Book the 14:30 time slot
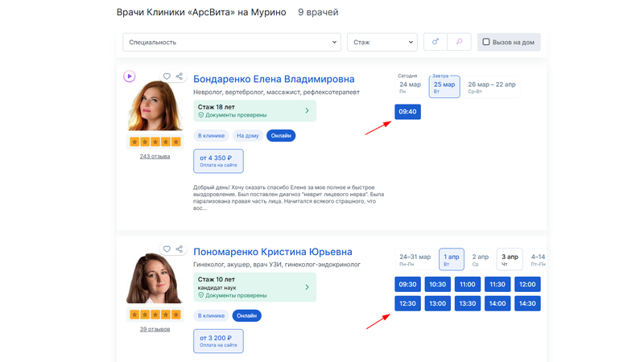644x362 pixels. tap(527, 303)
